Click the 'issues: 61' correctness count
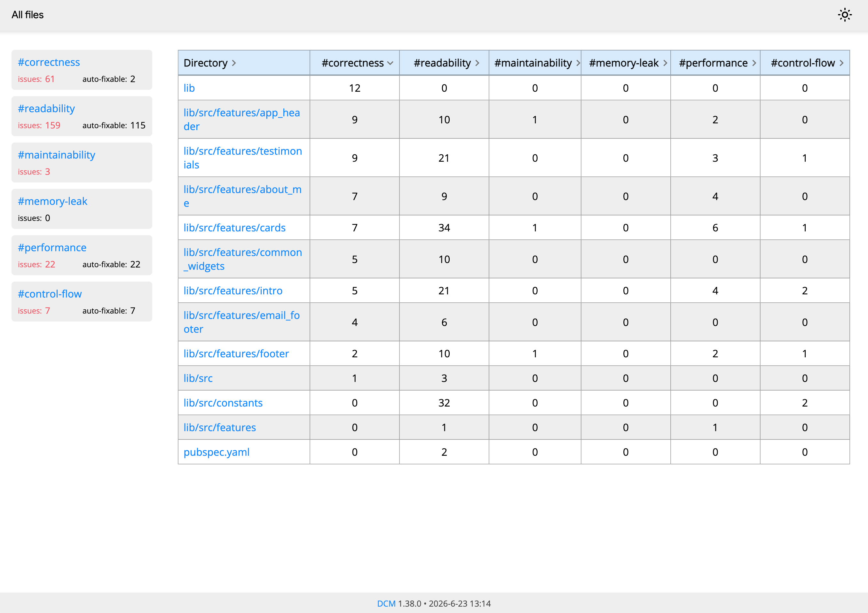 [x=36, y=79]
